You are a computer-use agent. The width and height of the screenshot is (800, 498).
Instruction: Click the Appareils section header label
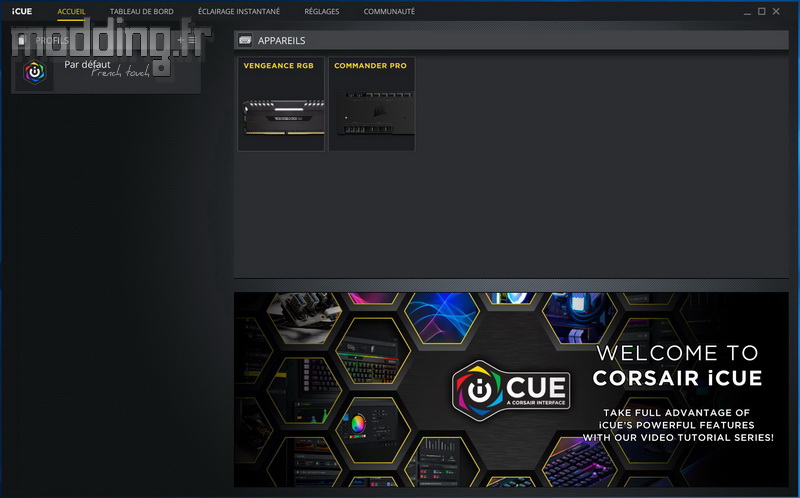click(282, 40)
